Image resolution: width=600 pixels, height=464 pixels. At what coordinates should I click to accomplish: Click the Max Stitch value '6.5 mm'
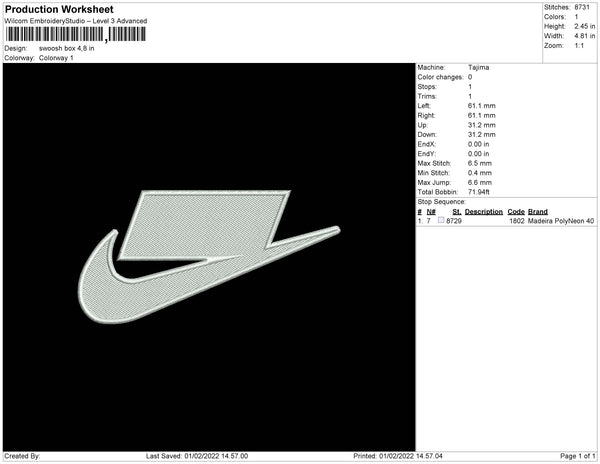[480, 163]
